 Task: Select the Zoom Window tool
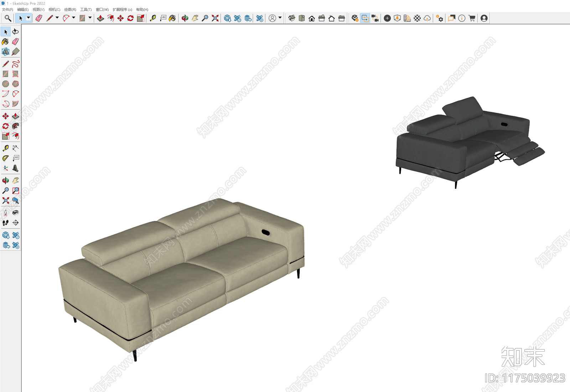coord(15,191)
